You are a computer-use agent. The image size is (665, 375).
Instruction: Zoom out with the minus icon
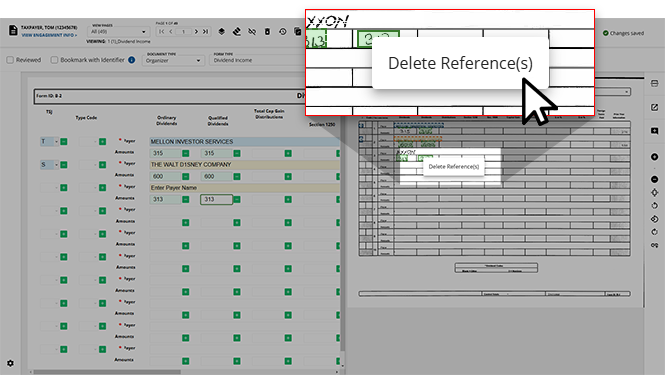654,179
